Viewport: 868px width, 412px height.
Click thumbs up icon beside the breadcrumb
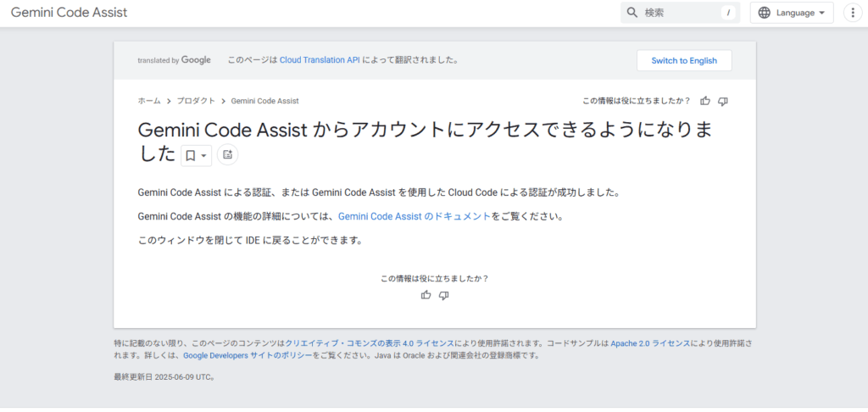(704, 101)
